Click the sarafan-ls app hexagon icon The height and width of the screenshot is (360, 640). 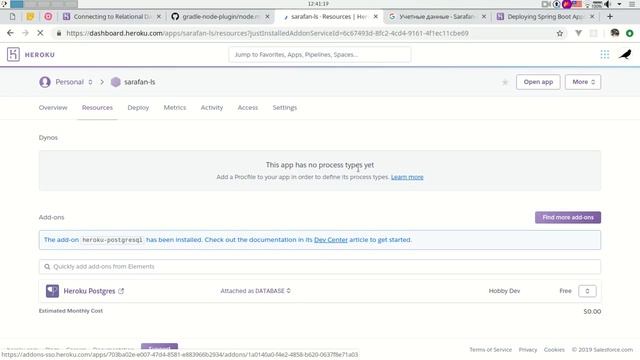(x=116, y=82)
